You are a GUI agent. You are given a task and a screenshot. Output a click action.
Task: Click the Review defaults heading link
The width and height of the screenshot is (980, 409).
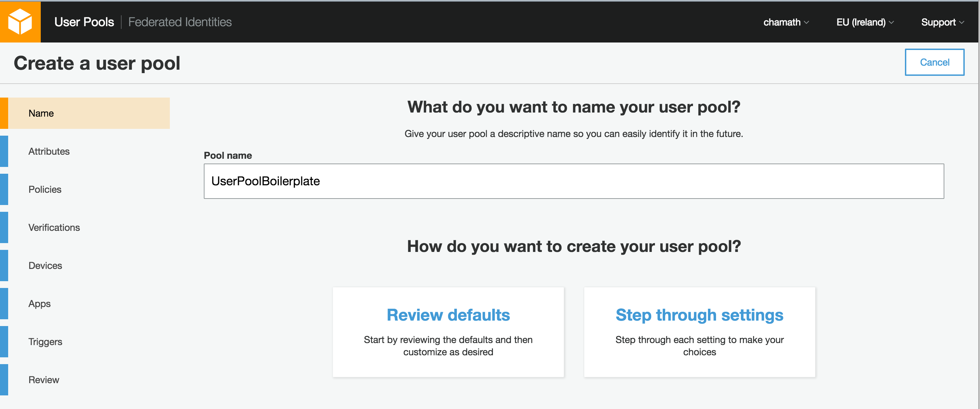[x=448, y=315]
